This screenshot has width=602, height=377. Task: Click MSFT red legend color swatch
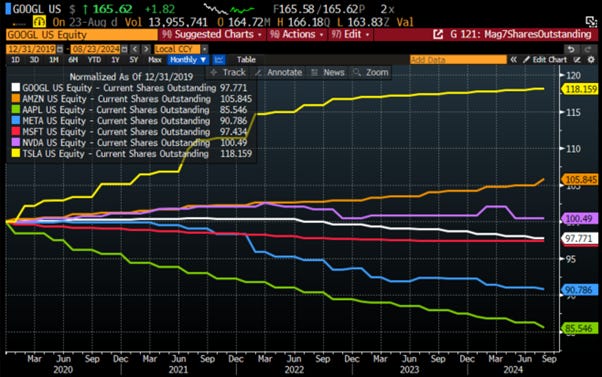(16, 131)
